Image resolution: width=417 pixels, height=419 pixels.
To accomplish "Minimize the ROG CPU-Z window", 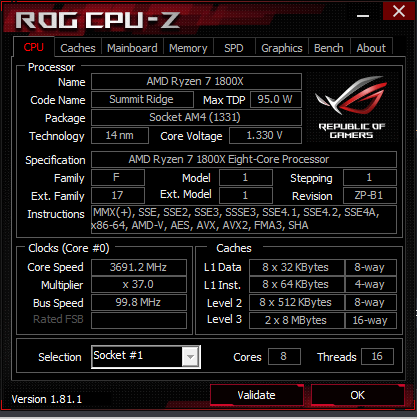I will coord(363,15).
